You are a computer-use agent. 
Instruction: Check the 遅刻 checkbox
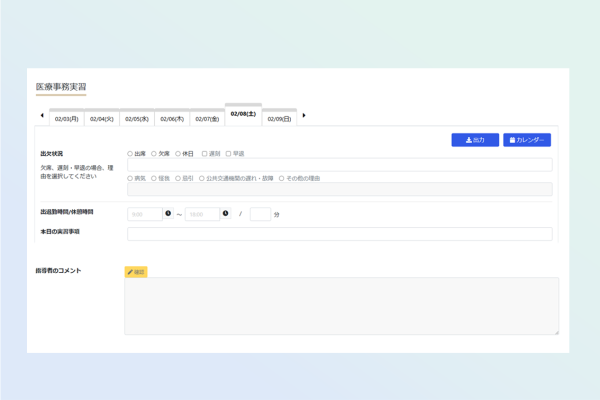click(204, 154)
